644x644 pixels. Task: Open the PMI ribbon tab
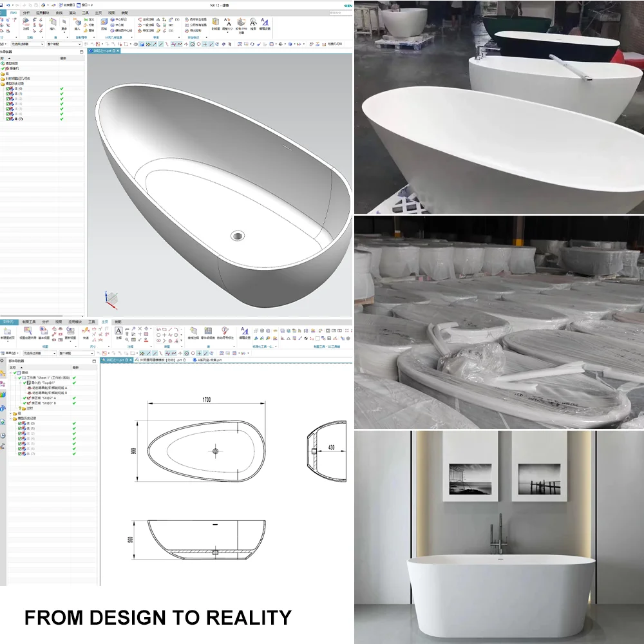(13, 12)
